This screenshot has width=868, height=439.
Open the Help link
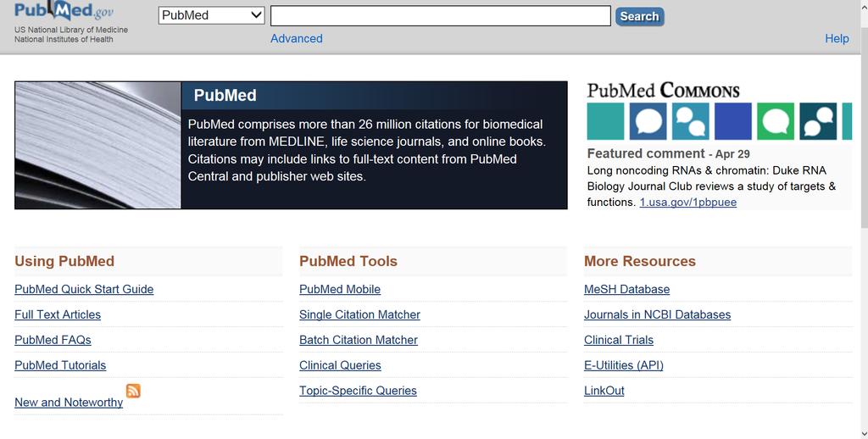(837, 39)
